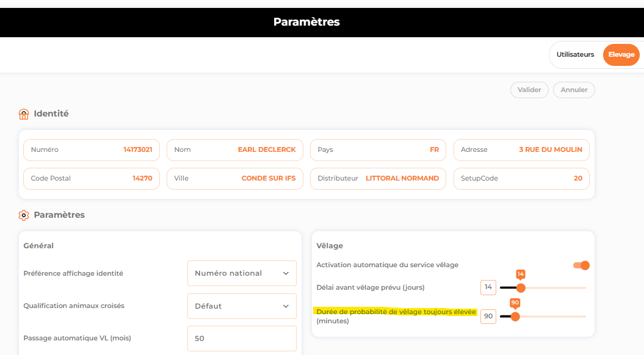Click the Valider button
The image size is (644, 355).
[529, 90]
